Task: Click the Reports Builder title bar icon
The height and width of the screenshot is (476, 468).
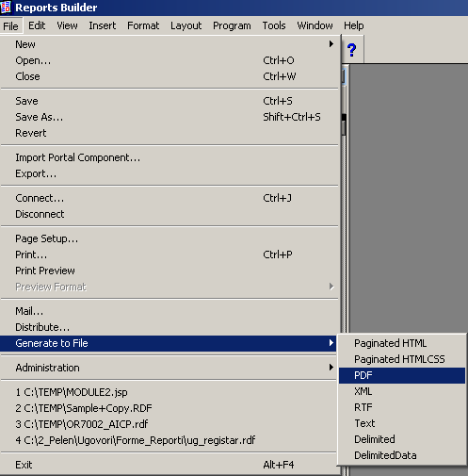Action: [x=6, y=8]
